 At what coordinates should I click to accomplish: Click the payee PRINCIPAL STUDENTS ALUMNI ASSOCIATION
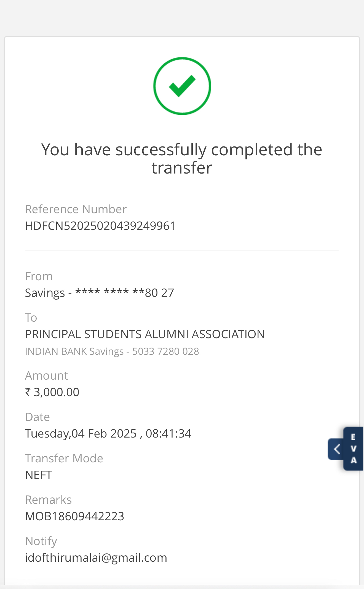[145, 334]
